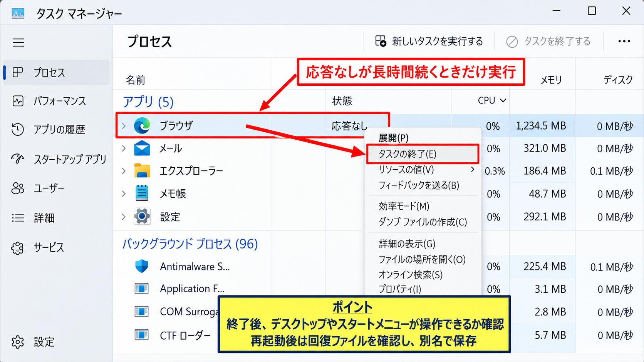Choose ダンプ ファイルの作成(C) entry
The image size is (644, 362).
click(x=423, y=222)
